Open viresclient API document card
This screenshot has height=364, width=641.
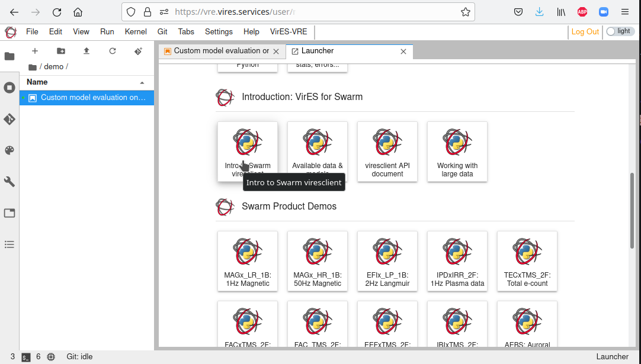point(387,152)
